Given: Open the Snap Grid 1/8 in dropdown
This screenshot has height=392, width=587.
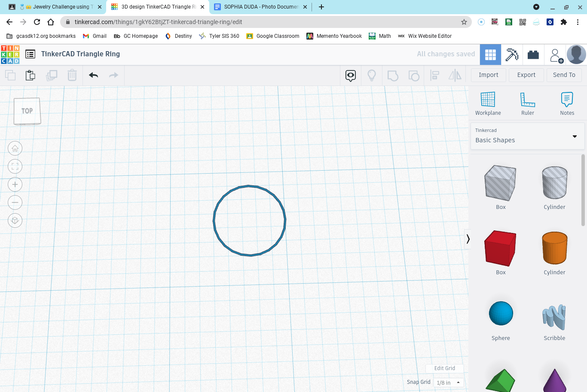Looking at the screenshot, I should pos(449,383).
